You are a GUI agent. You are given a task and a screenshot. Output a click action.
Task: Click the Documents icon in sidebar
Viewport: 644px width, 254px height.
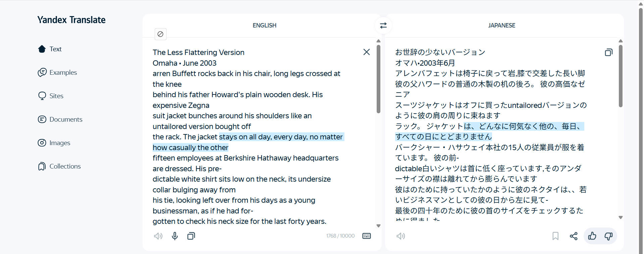tap(42, 119)
